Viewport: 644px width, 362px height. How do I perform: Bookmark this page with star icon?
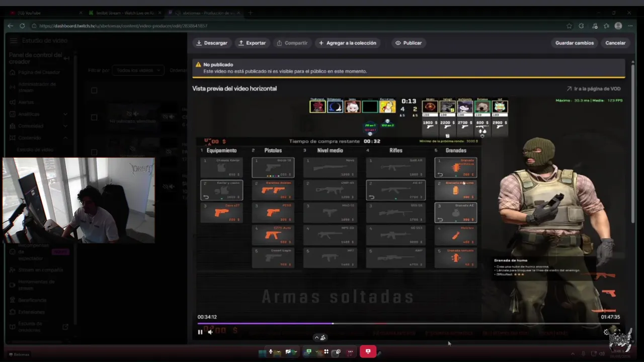(569, 26)
